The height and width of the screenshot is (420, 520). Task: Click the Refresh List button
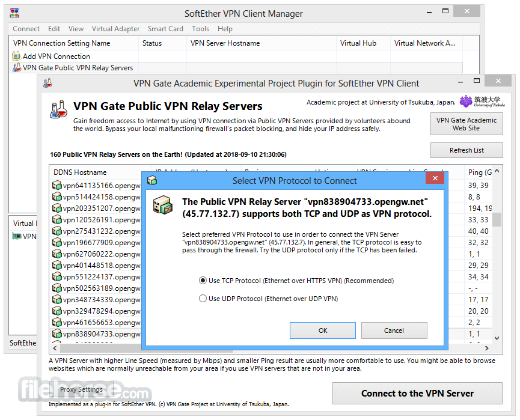pos(466,150)
